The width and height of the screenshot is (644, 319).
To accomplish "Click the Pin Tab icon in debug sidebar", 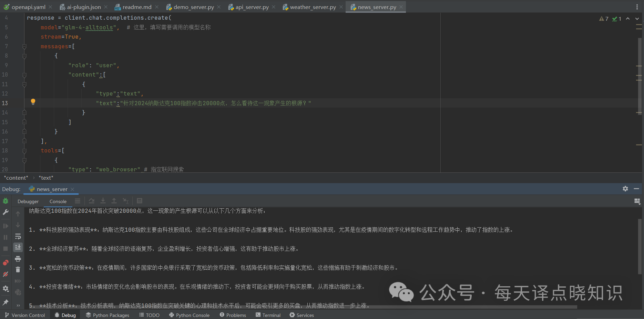I will pyautogui.click(x=6, y=302).
